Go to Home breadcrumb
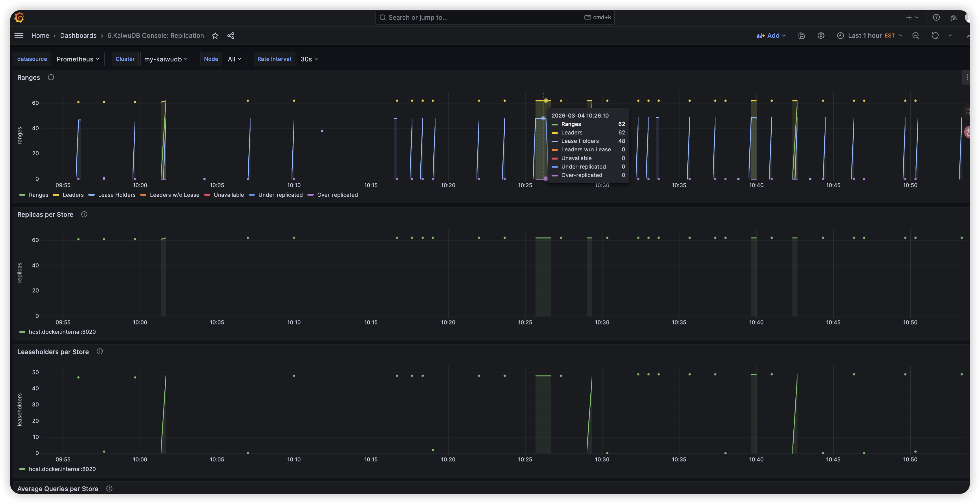 click(40, 35)
